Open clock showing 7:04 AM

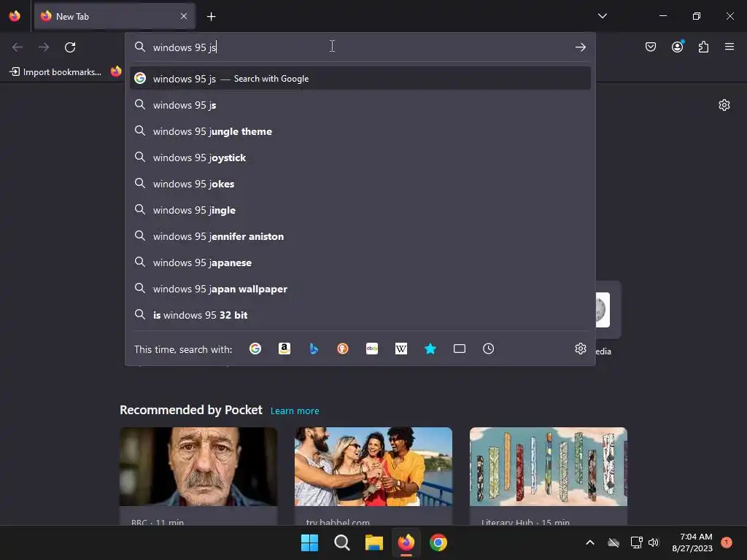click(x=692, y=542)
